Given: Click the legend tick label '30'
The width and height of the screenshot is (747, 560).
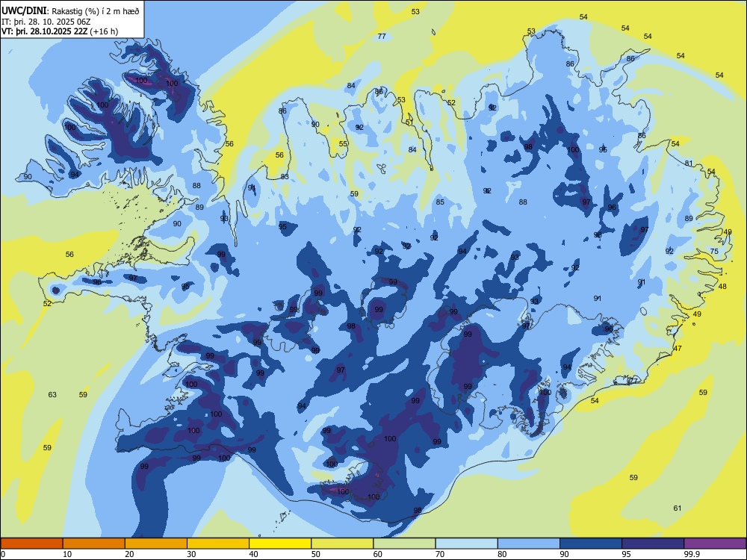Looking at the screenshot, I should pos(191,554).
